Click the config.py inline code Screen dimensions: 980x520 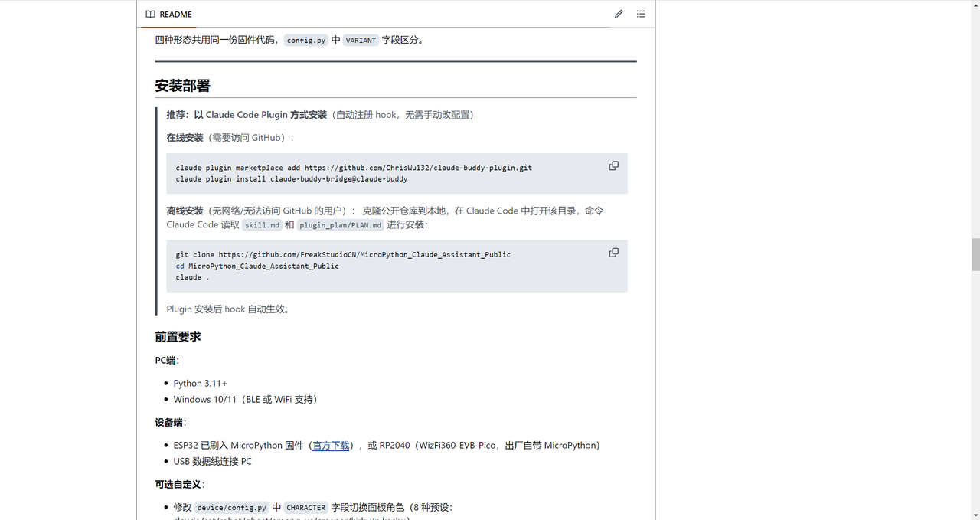pos(306,40)
